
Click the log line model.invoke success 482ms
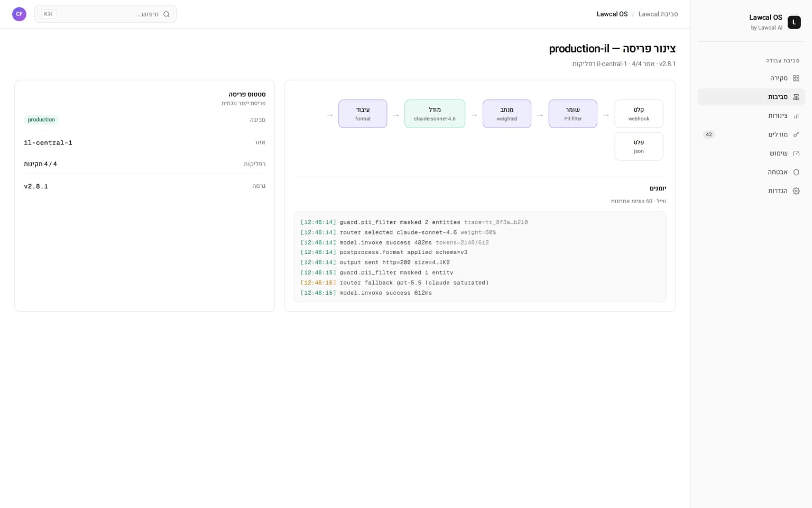click(x=394, y=242)
